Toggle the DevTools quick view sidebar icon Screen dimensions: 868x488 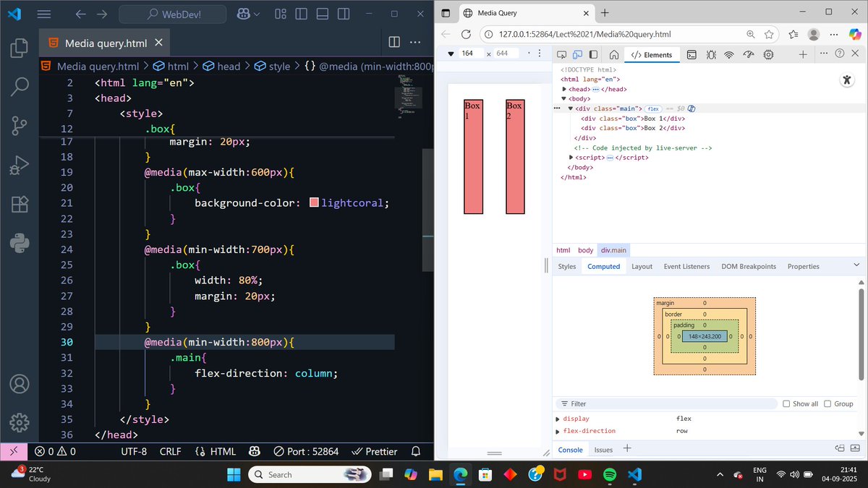[594, 54]
